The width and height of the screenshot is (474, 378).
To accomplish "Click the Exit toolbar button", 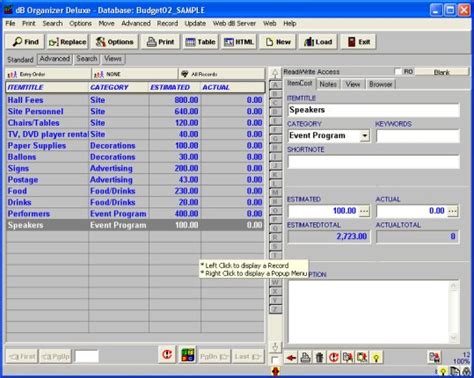I will point(358,42).
